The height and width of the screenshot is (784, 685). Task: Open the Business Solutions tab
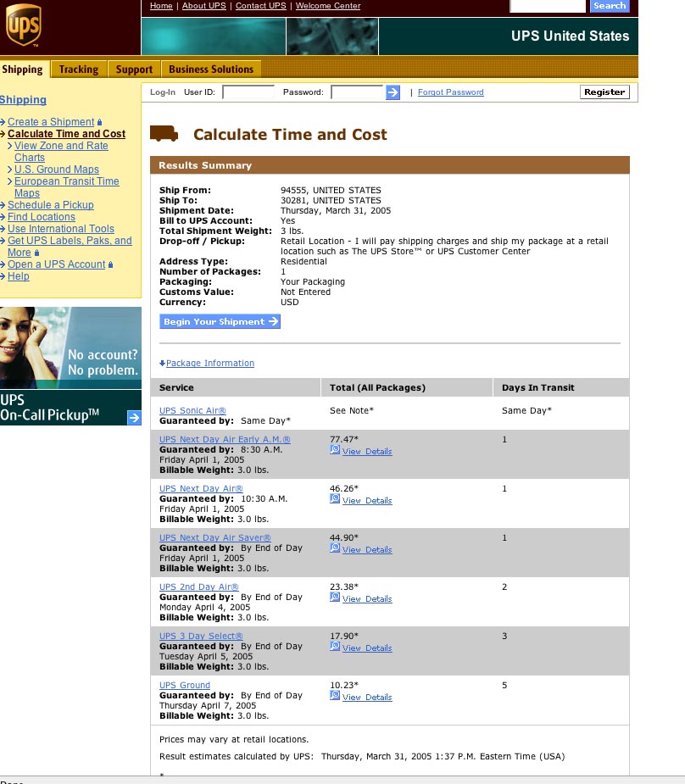[211, 70]
